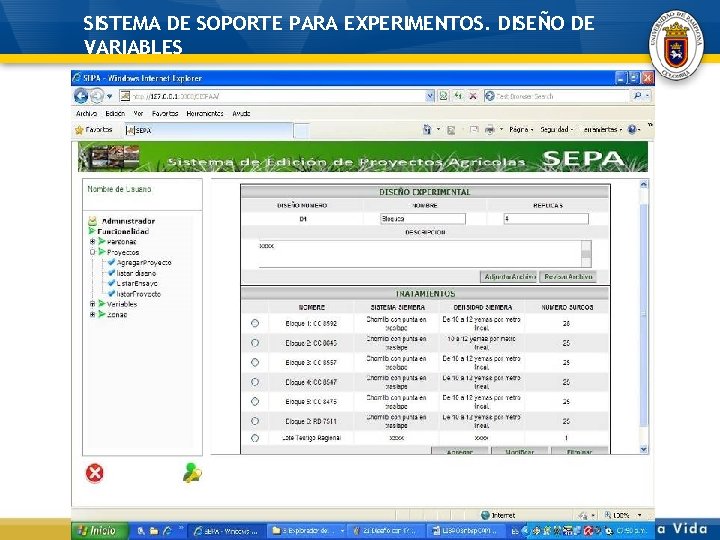Collapse the Proyectos tree node
This screenshot has height=540, width=720.
coord(92,252)
